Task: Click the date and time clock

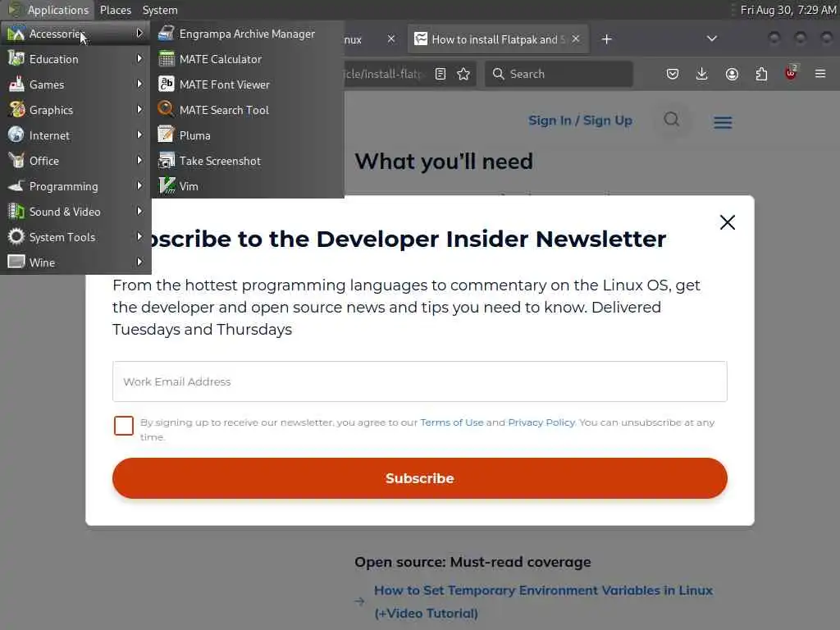Action: pyautogui.click(x=788, y=10)
